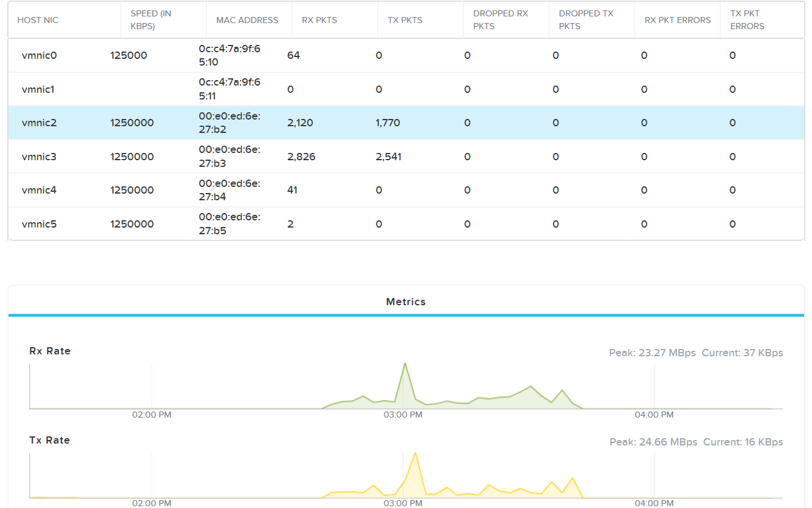Select the vmnic1 row
This screenshot has width=812, height=508.
(x=406, y=89)
